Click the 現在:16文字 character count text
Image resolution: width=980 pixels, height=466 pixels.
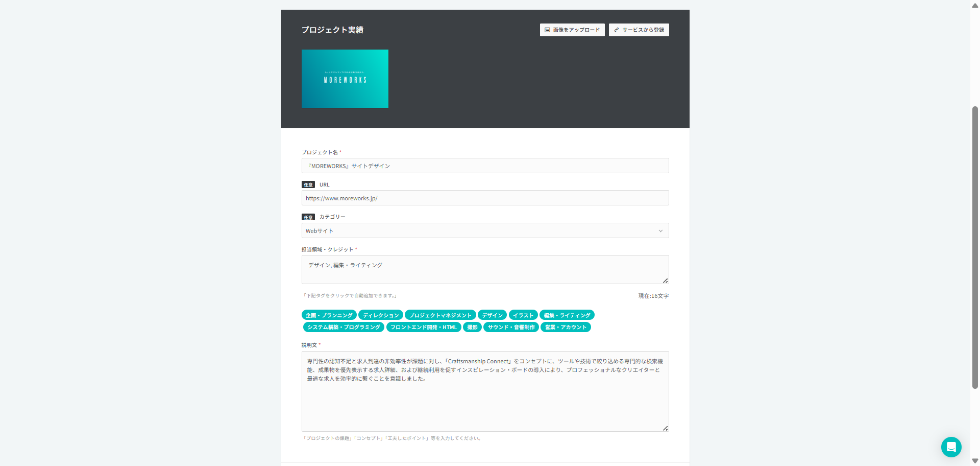pyautogui.click(x=653, y=296)
